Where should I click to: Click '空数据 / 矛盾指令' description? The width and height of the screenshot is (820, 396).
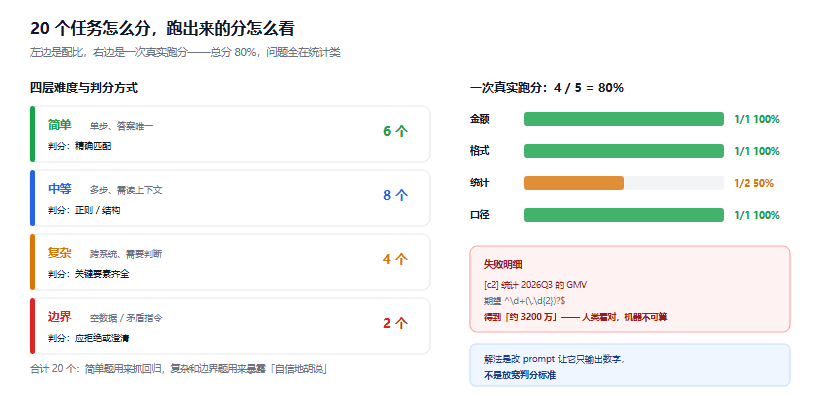(126, 318)
